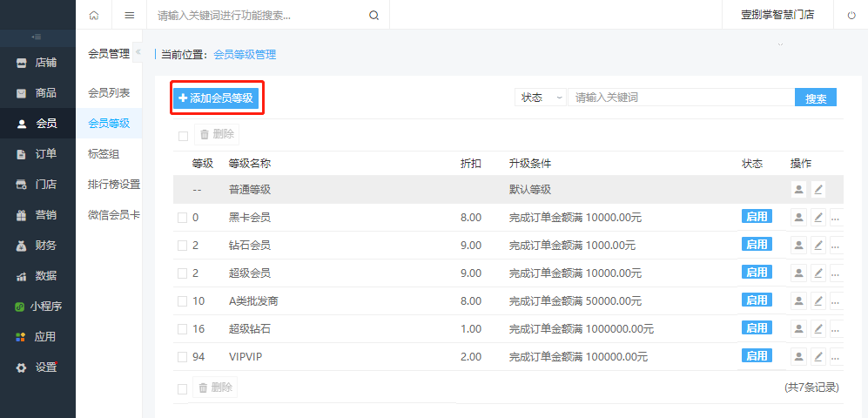The height and width of the screenshot is (418, 868).
Task: Edit the 黑卡会员 level
Action: coord(818,218)
